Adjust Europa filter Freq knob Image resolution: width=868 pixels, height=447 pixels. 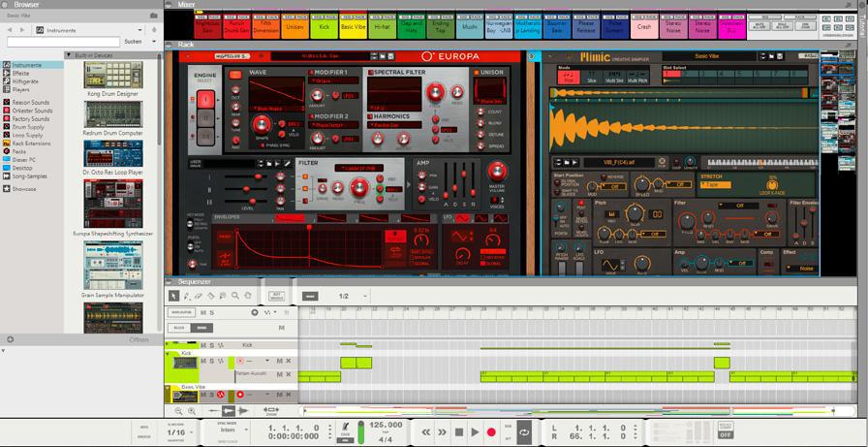pyautogui.click(x=359, y=188)
